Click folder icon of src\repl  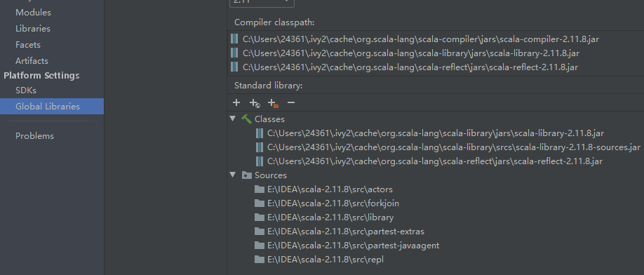point(259,260)
